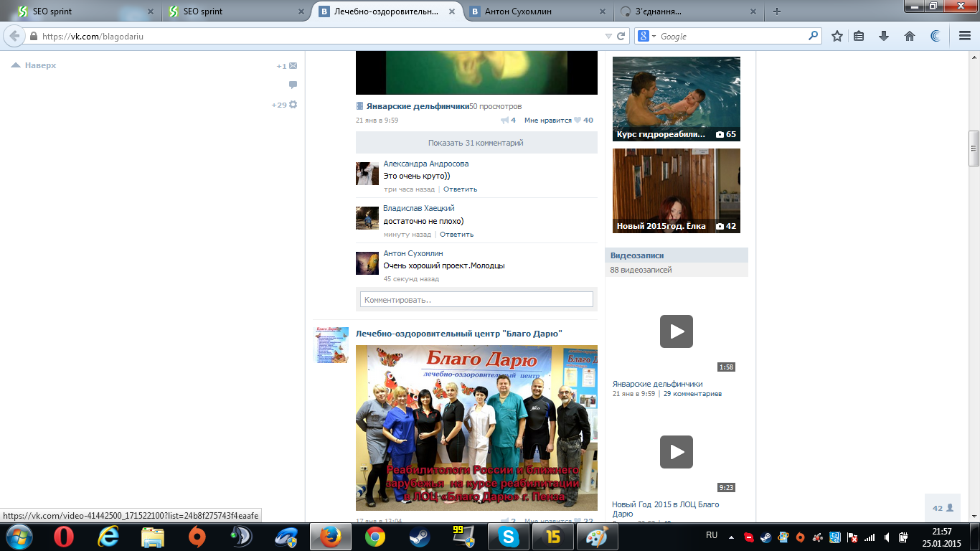980x551 pixels.
Task: Switch to the first SEO sprint tab
Action: point(85,11)
